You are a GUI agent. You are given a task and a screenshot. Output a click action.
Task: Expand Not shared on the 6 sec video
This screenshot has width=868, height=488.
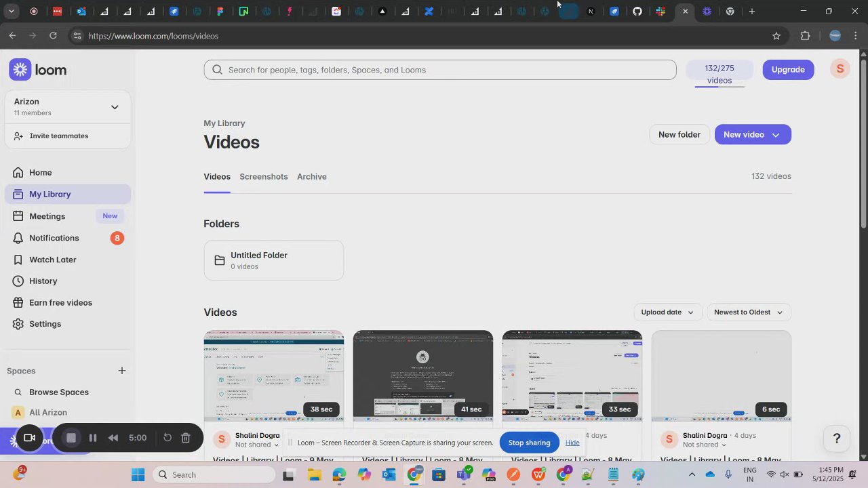705,445
